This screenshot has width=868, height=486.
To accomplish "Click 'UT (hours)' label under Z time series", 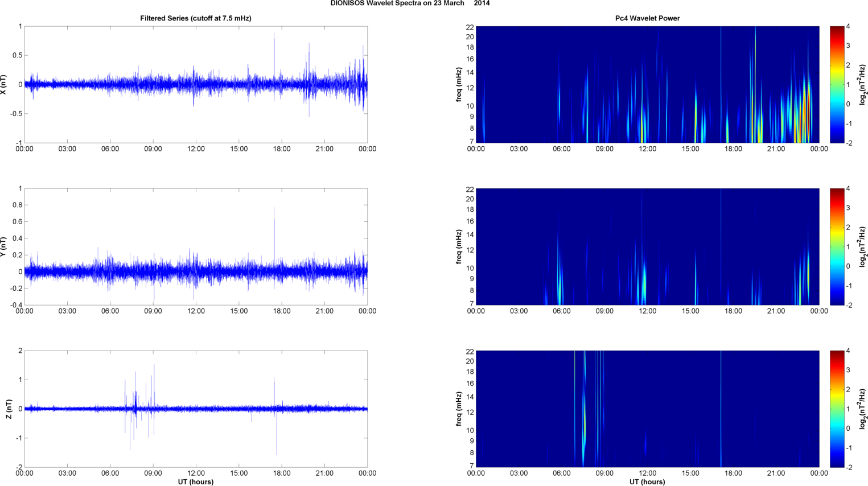I will pyautogui.click(x=196, y=482).
